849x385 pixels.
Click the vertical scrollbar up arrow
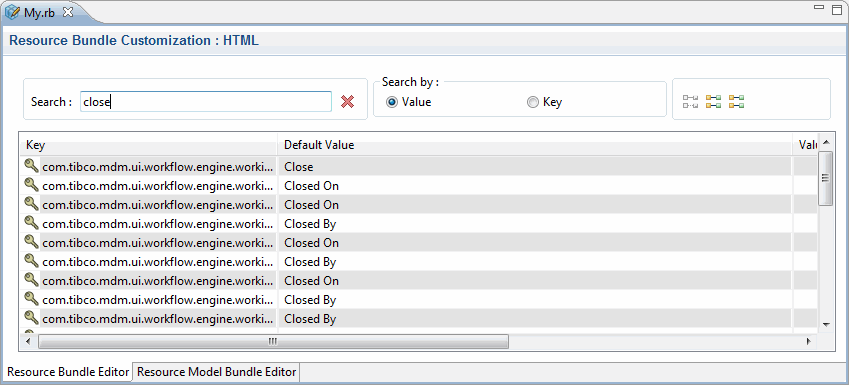tap(826, 142)
